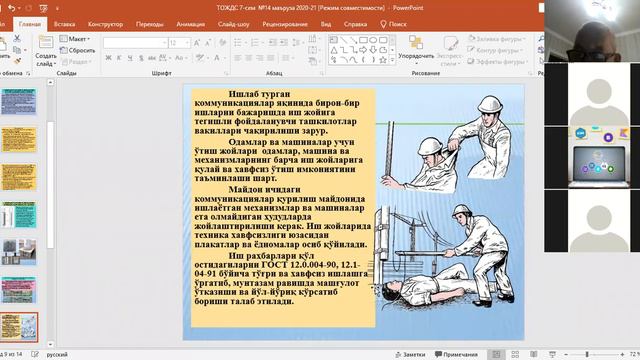Open the font size dropdown showing 12
640x360 pixels.
click(x=179, y=43)
